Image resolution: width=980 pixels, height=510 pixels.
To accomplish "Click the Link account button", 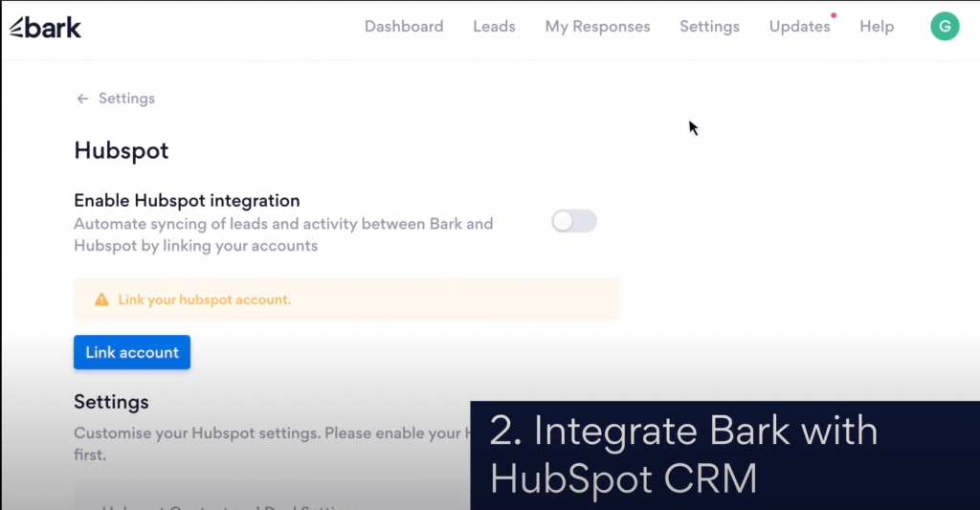I will pos(132,352).
